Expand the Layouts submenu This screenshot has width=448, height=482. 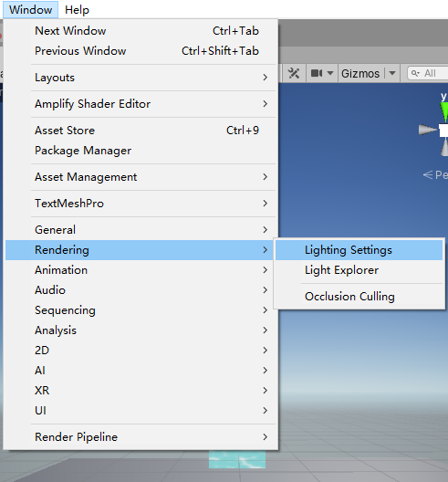point(141,78)
